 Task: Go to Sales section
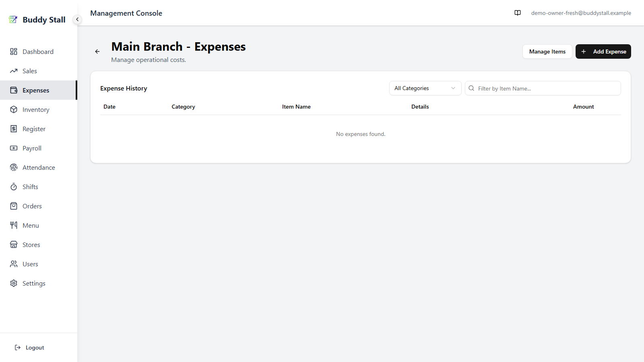[x=39, y=71]
